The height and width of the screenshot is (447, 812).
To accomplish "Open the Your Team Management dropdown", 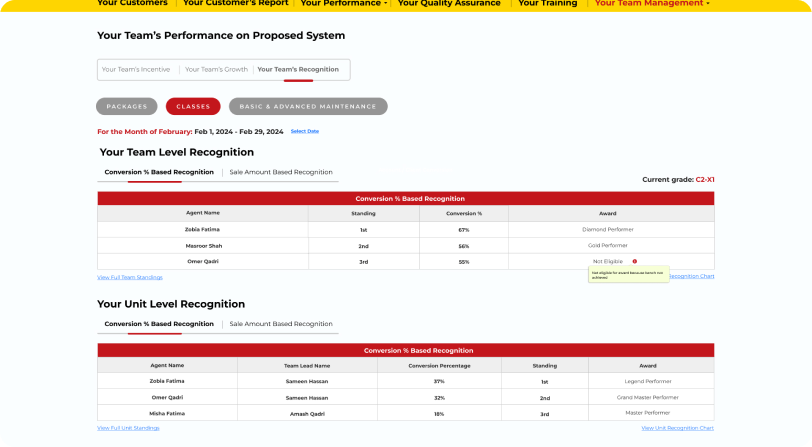I will 652,4.
